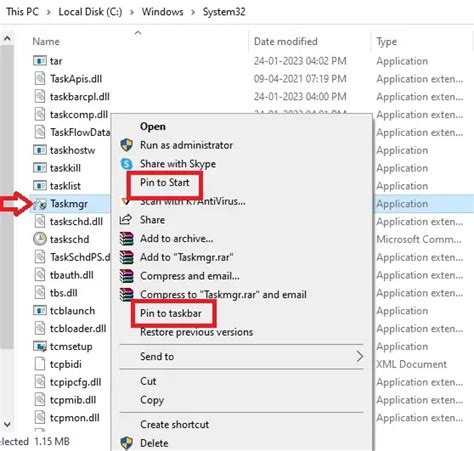474x451 pixels.
Task: Click the tcpmon.dll file icon
Action: click(40, 418)
